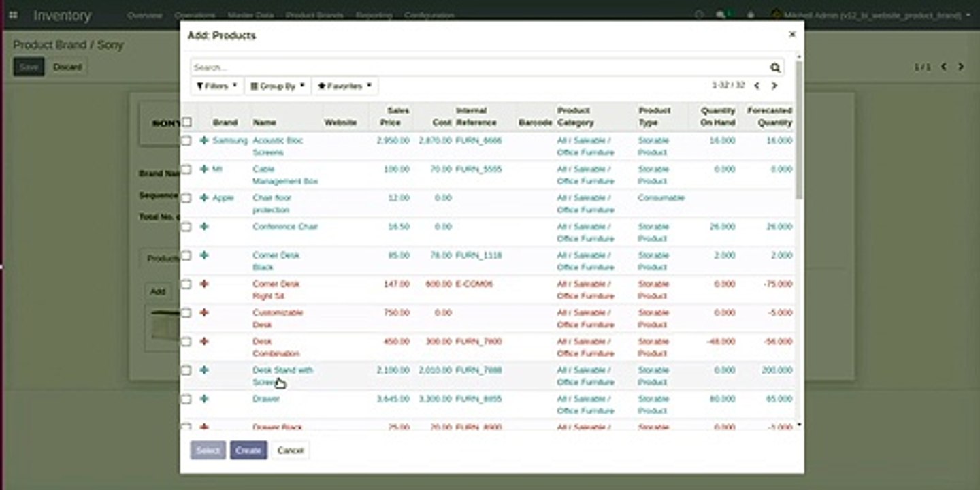
Task: Click plus icon on Desk Combination row
Action: (x=204, y=341)
